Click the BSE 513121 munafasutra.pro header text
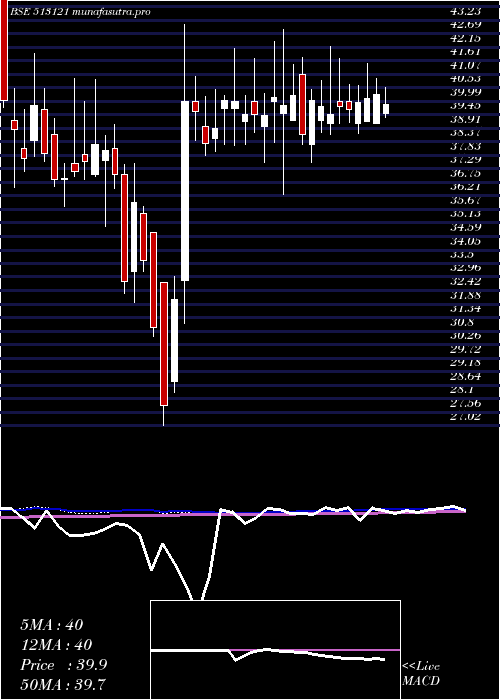 [x=80, y=12]
